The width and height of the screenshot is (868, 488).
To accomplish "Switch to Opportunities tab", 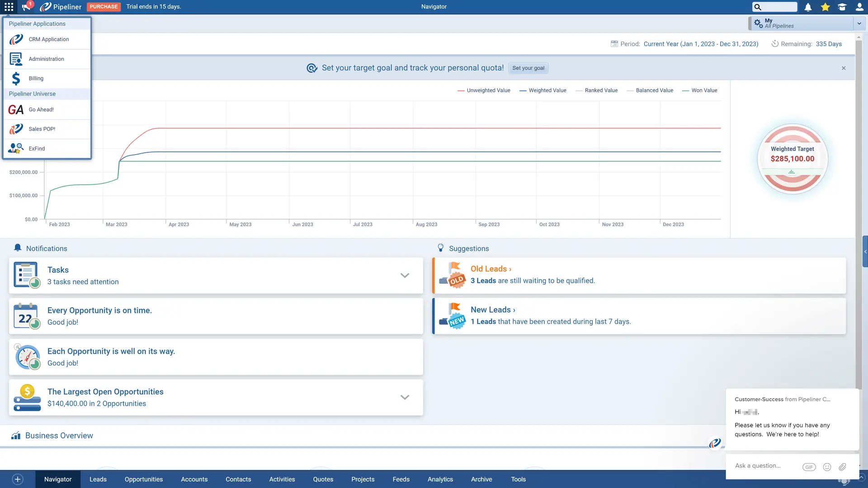I will point(144,479).
